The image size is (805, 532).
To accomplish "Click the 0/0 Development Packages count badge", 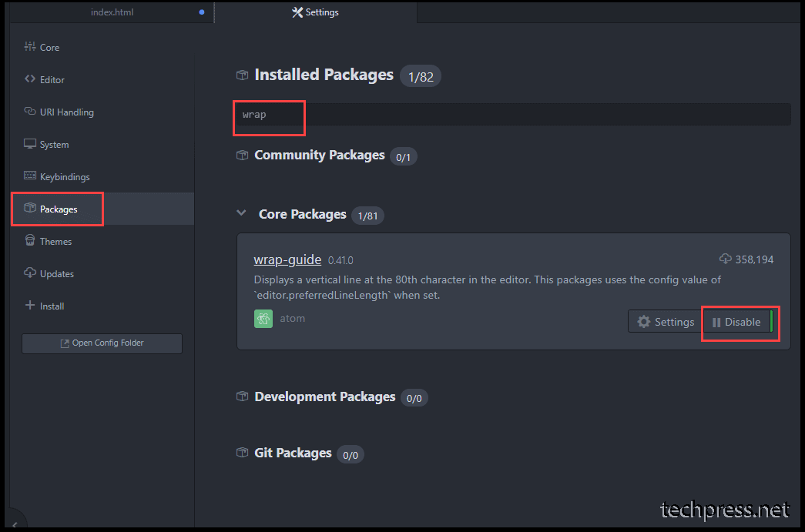I will tap(414, 398).
